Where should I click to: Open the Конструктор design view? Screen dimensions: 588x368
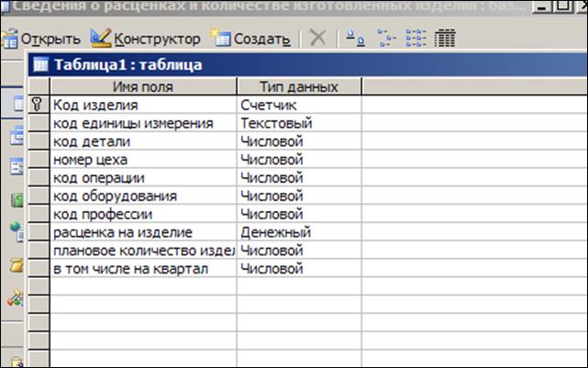click(x=147, y=39)
